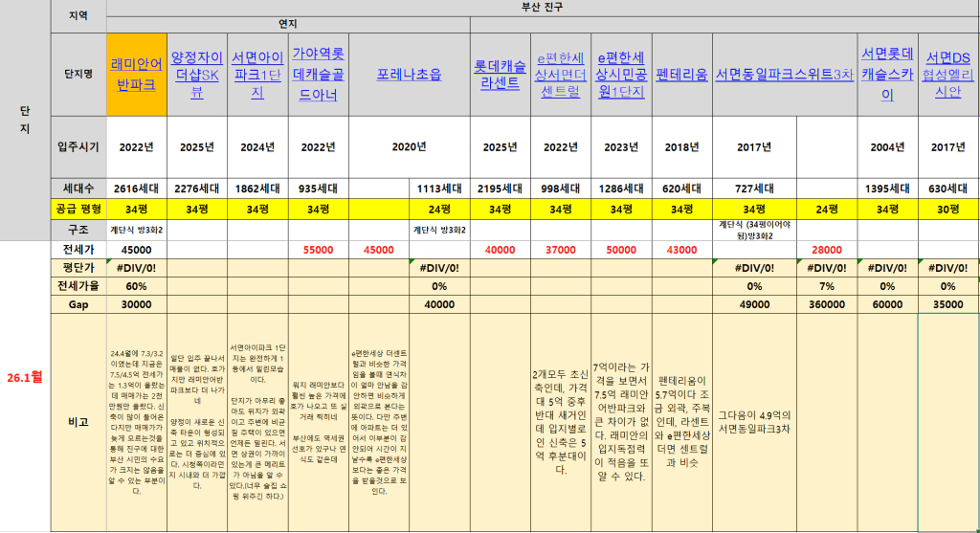
Task: Click the 계단식 (34평이어야 됨) structure cell
Action: pos(754,230)
